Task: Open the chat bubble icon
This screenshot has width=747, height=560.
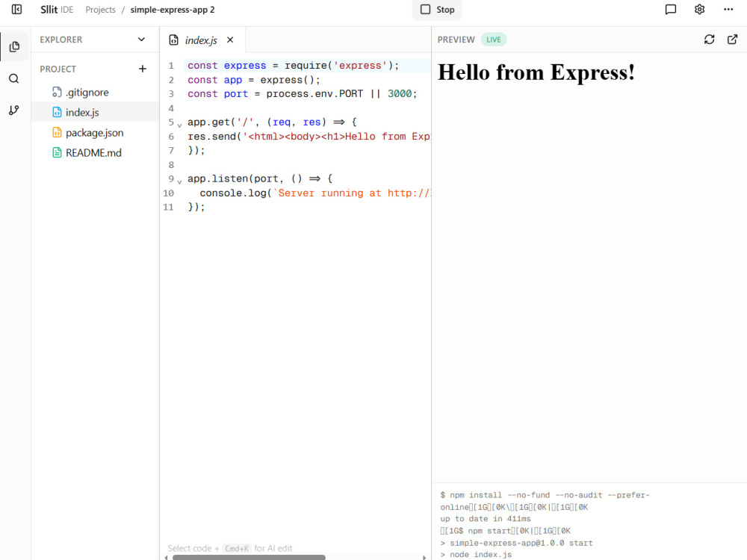Action: coord(670,10)
